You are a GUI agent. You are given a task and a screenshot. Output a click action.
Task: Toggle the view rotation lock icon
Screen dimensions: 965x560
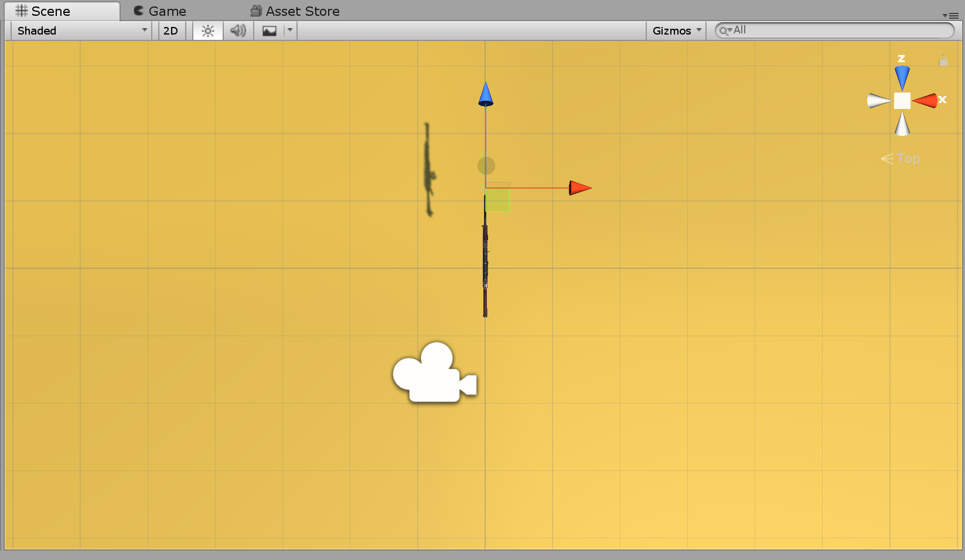943,60
